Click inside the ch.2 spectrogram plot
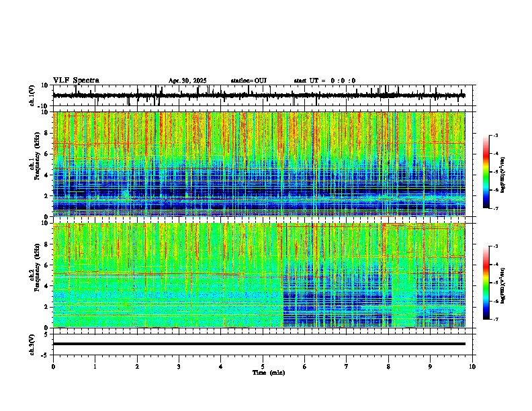The image size is (532, 411). (259, 275)
